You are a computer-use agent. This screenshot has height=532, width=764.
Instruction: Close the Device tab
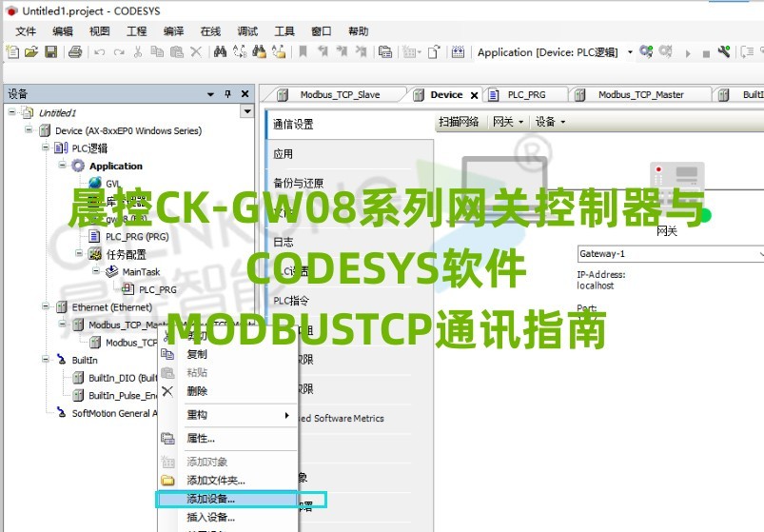[474, 95]
